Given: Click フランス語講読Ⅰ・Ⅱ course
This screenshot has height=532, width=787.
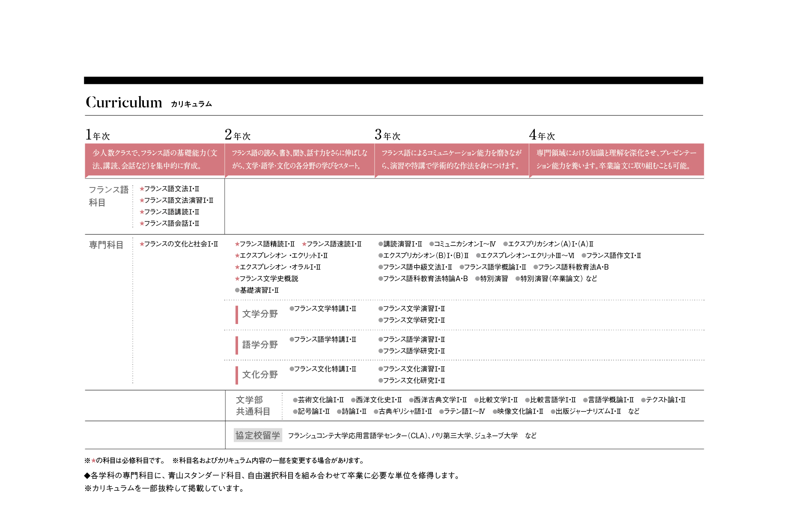Looking at the screenshot, I should click(x=170, y=212).
